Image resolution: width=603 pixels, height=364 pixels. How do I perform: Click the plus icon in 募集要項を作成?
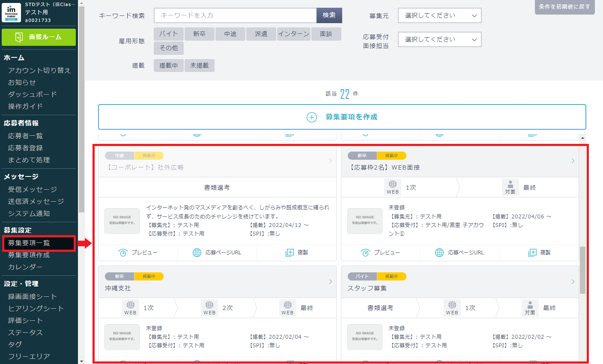click(x=312, y=117)
